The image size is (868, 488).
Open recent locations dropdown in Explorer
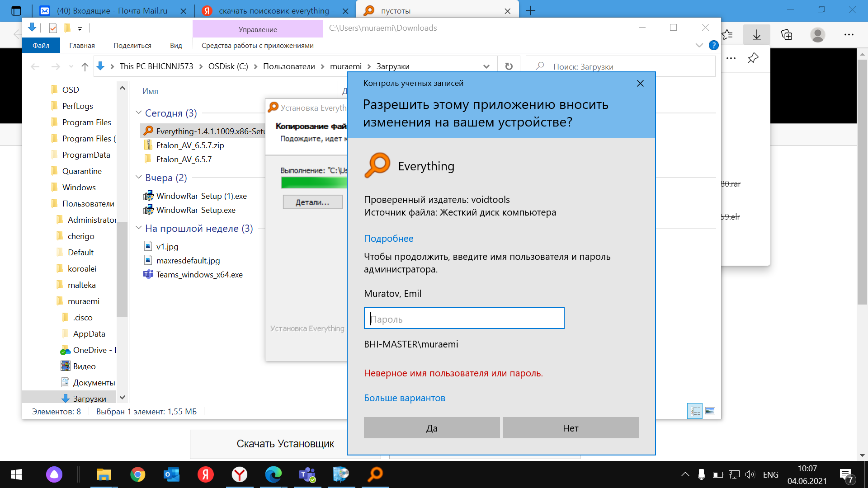point(71,66)
